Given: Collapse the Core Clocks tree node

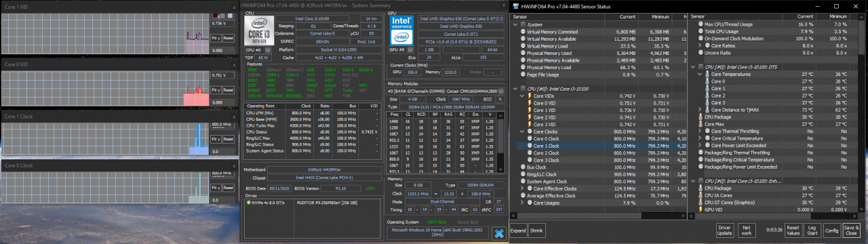Looking at the screenshot, I should click(x=521, y=131).
